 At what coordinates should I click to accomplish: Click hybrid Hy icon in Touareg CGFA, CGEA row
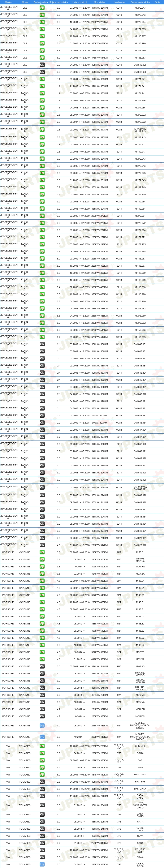point(42,864)
